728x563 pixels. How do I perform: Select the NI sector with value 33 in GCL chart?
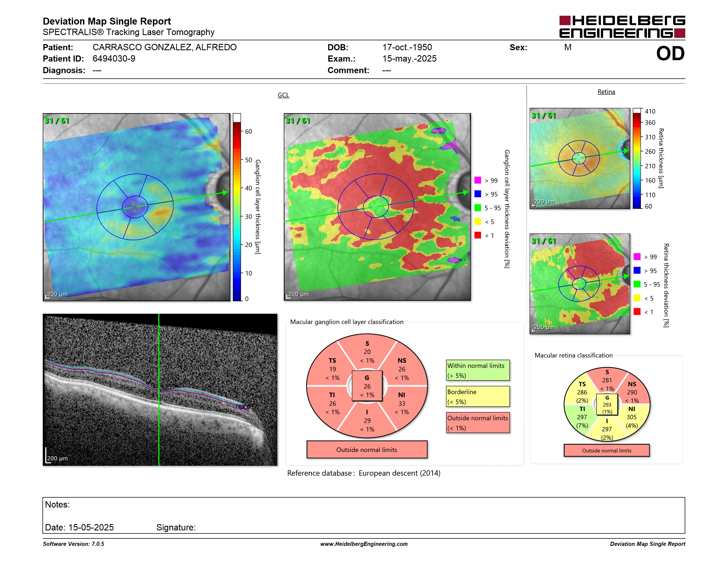tap(402, 403)
